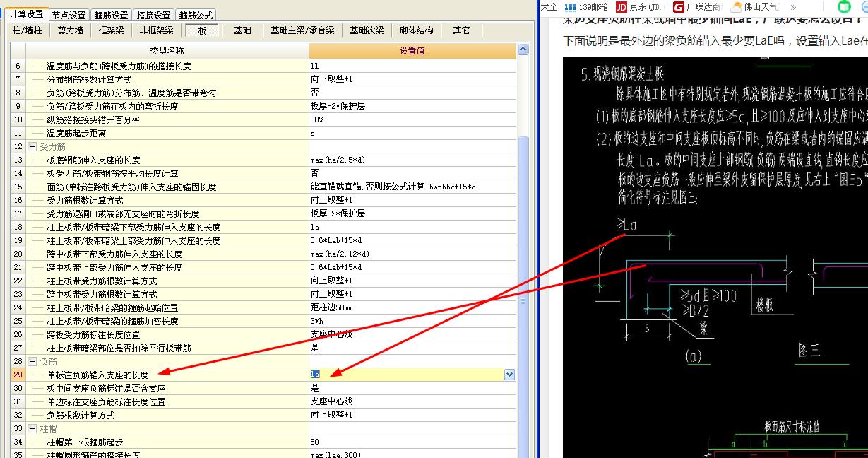Switch to the 箍筋公式 tab
This screenshot has height=458, width=868.
tap(196, 15)
